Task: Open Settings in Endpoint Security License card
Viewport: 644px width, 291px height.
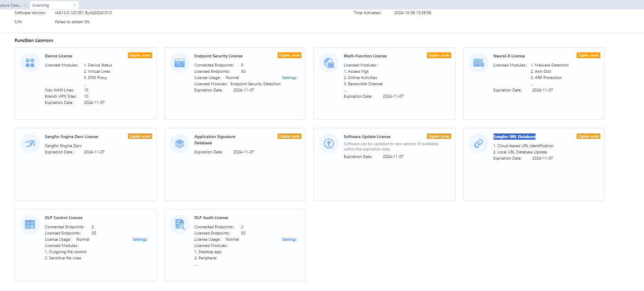Action: (289, 78)
